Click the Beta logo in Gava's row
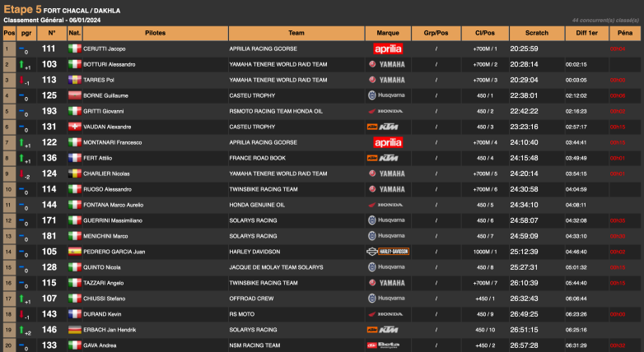 388,345
